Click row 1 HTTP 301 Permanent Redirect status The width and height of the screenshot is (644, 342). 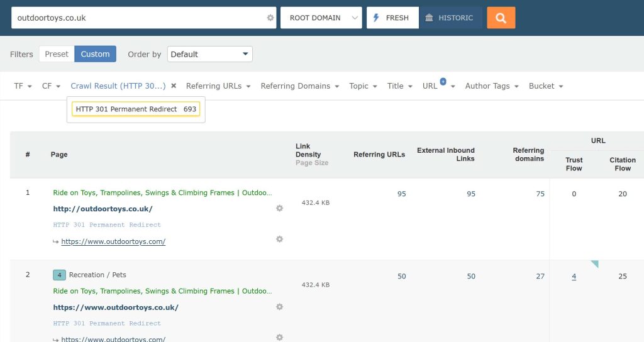(107, 224)
